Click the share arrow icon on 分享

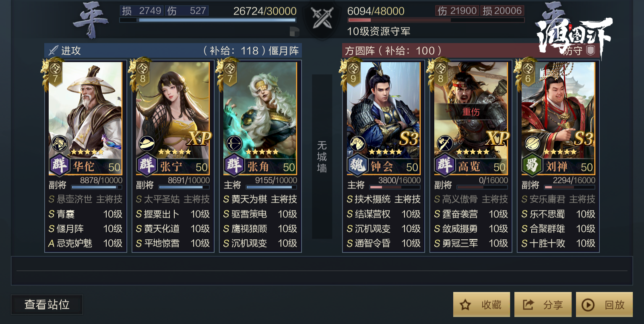point(528,305)
